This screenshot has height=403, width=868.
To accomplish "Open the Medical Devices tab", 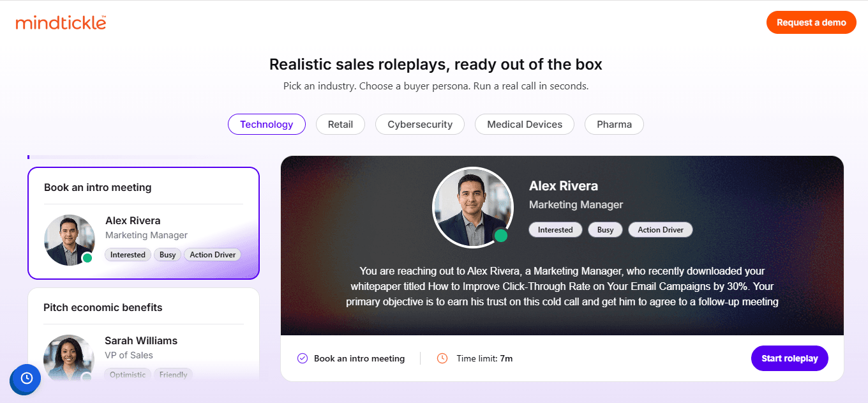I will pyautogui.click(x=525, y=125).
